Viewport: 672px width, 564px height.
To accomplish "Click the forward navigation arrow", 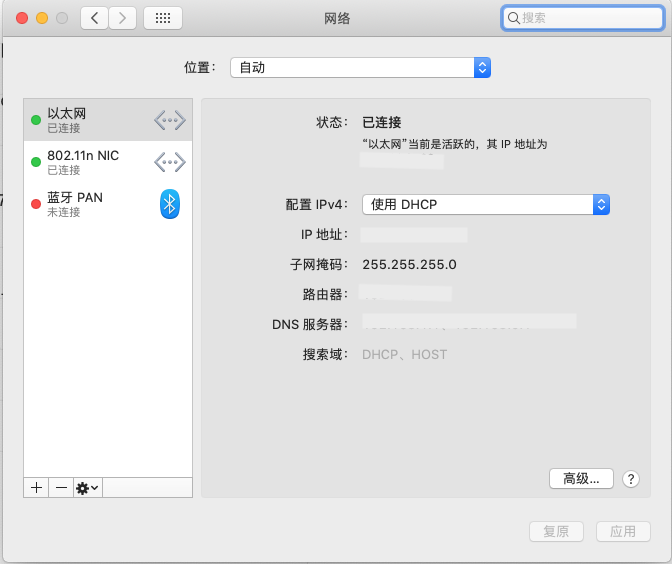I will click(123, 18).
